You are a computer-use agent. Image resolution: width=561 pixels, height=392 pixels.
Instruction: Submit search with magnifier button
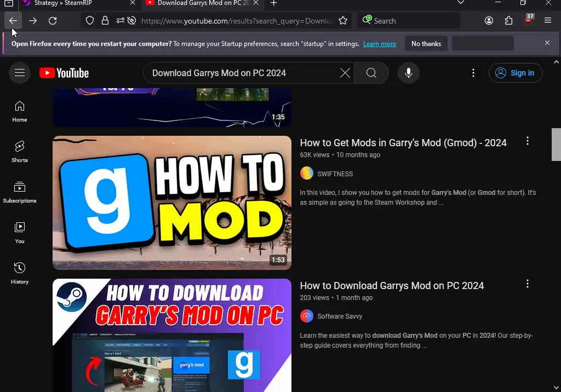371,73
